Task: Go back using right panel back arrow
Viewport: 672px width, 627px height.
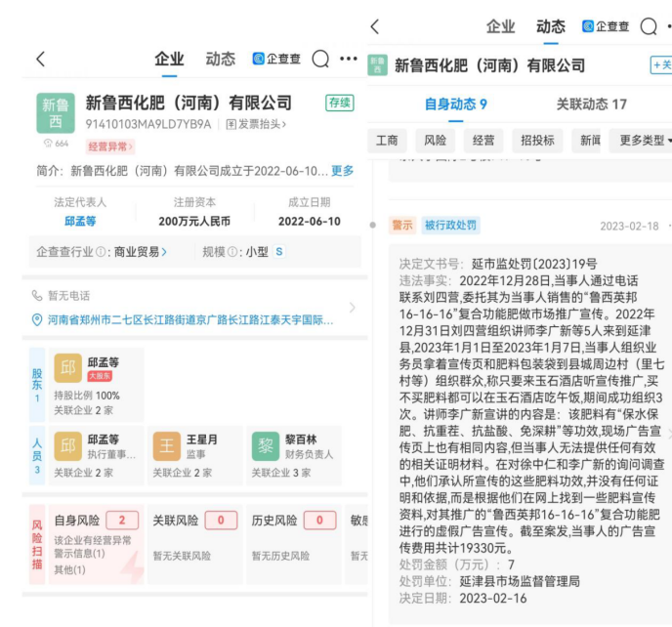Action: pos(375,26)
